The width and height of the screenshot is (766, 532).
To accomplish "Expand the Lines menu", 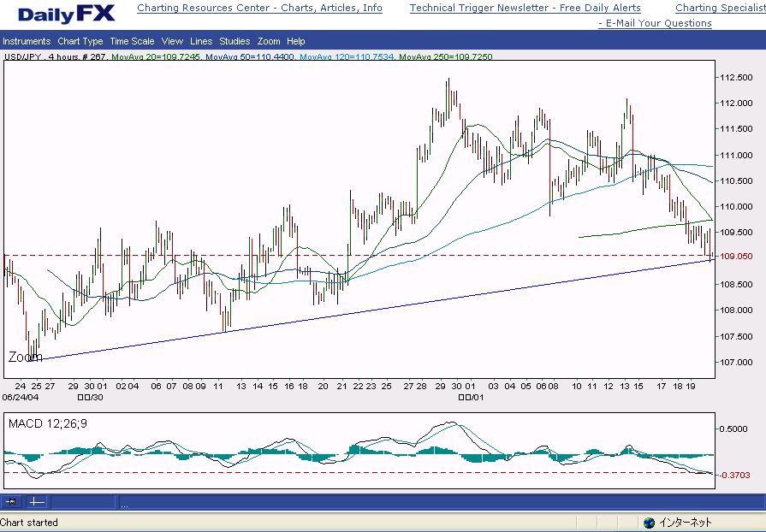I will tap(201, 41).
